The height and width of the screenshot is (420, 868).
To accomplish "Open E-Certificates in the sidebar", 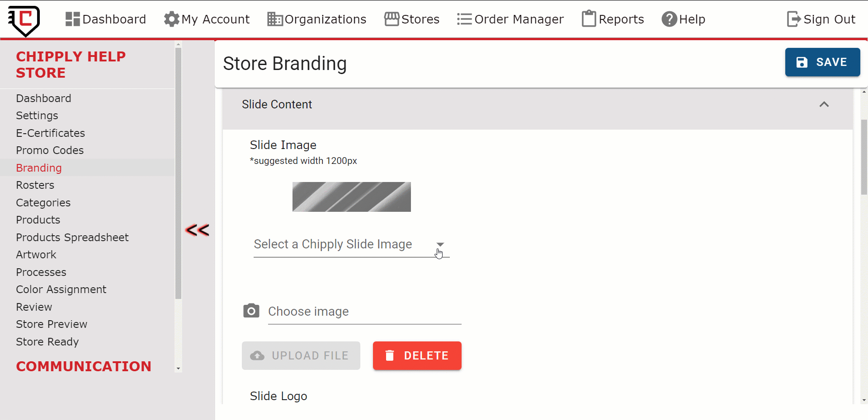I will [x=51, y=133].
